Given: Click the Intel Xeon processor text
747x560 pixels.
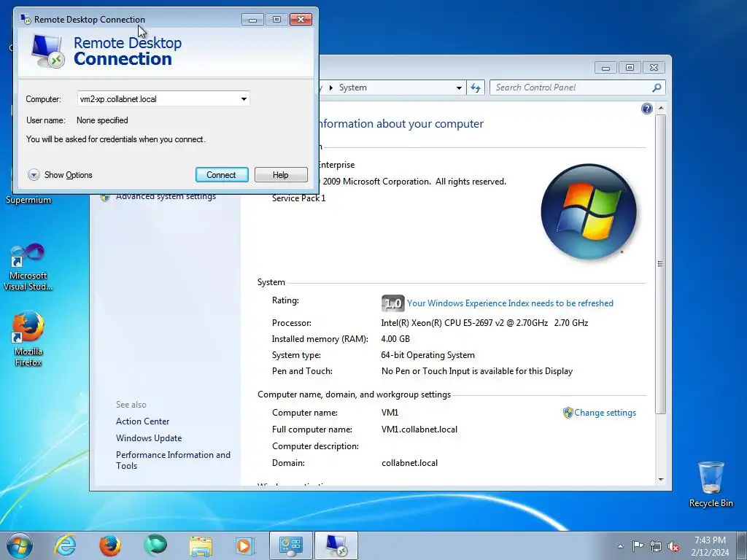Looking at the screenshot, I should tap(484, 323).
